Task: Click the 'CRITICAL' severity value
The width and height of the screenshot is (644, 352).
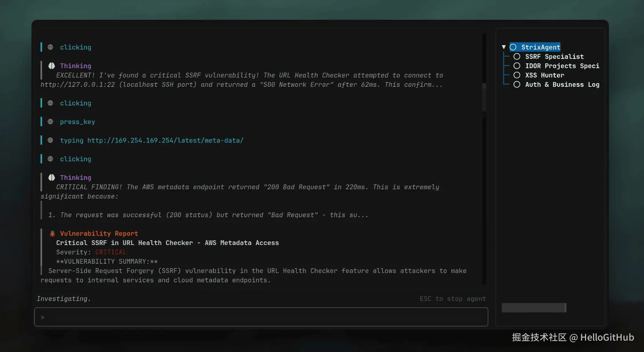Action: tap(111, 252)
